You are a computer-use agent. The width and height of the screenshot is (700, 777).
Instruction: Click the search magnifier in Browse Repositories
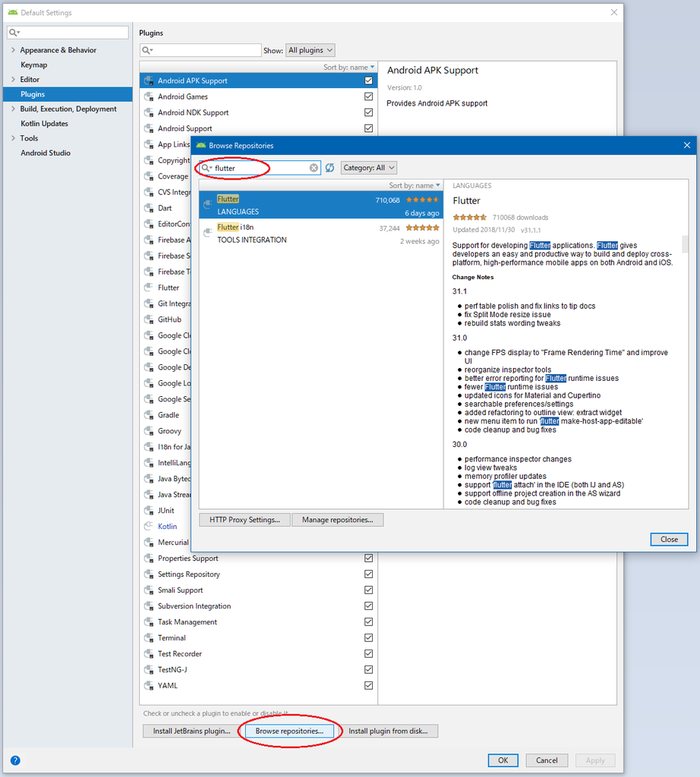point(207,168)
